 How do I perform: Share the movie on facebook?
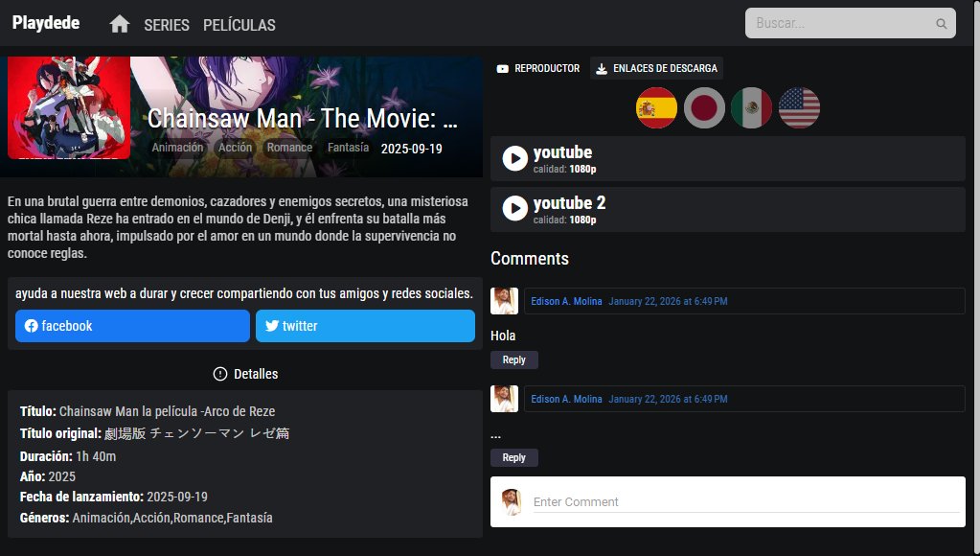132,326
